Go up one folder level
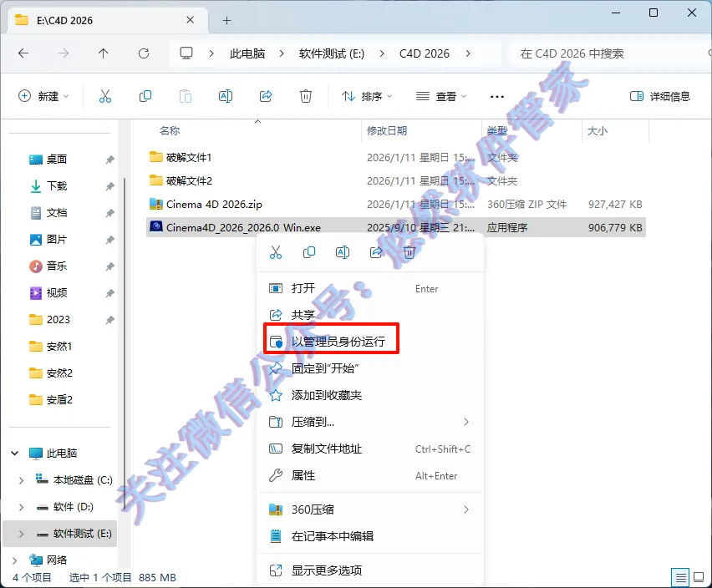712x588 pixels. [x=104, y=53]
